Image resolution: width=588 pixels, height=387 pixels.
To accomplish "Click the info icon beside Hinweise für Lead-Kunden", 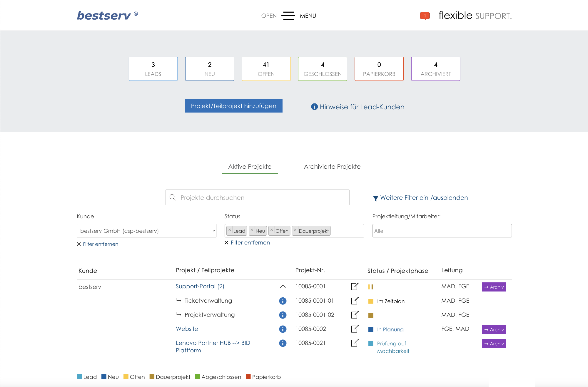I will 314,107.
